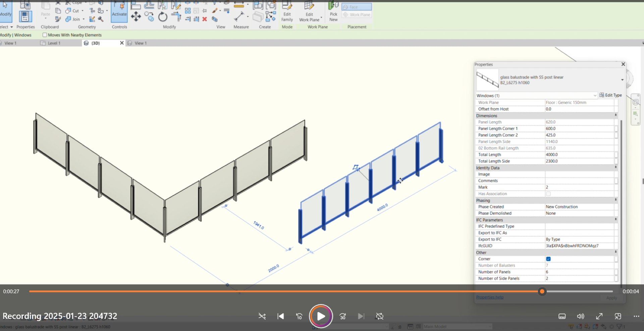Play the recording
The image size is (644, 331).
[x=321, y=316]
